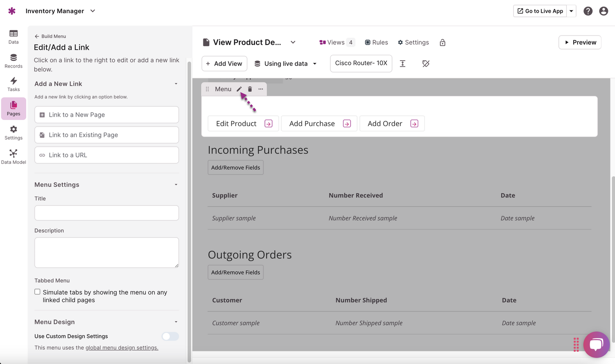Go to Data Model in sidebar
Image resolution: width=615 pixels, height=364 pixels.
14,157
